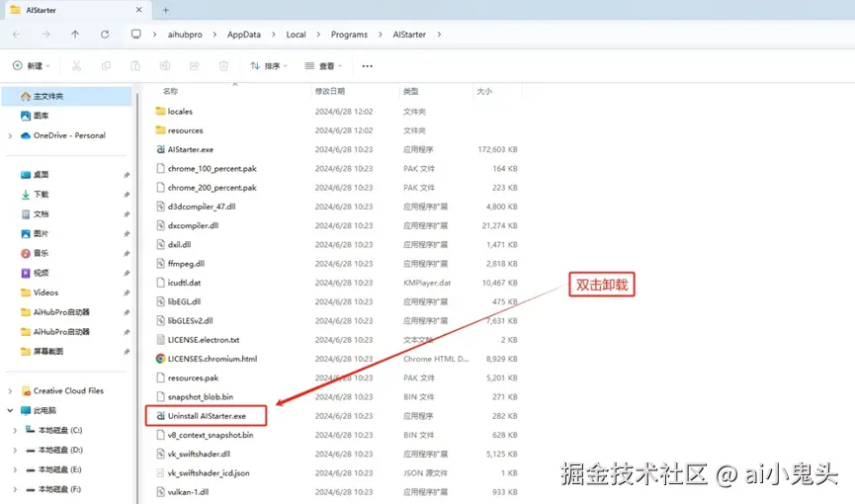
Task: Select 本地磁盘 (F:) drive in sidebar
Action: point(59,489)
